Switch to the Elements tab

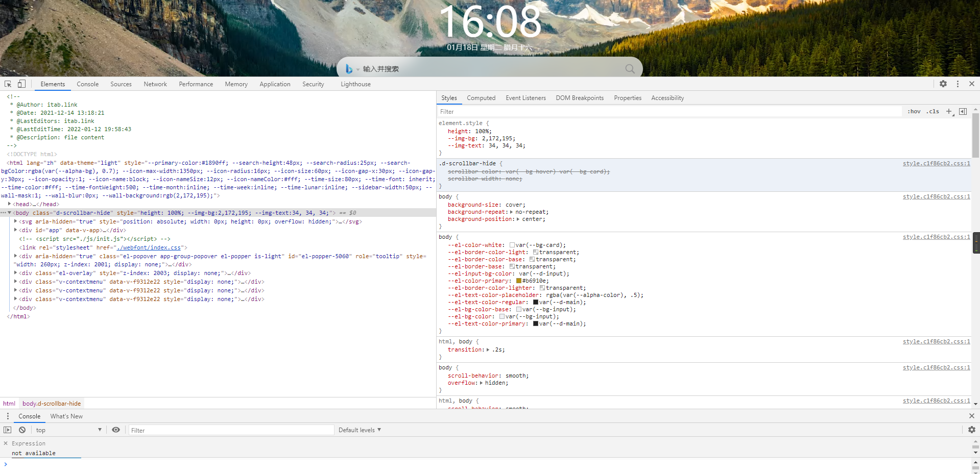[x=53, y=84]
